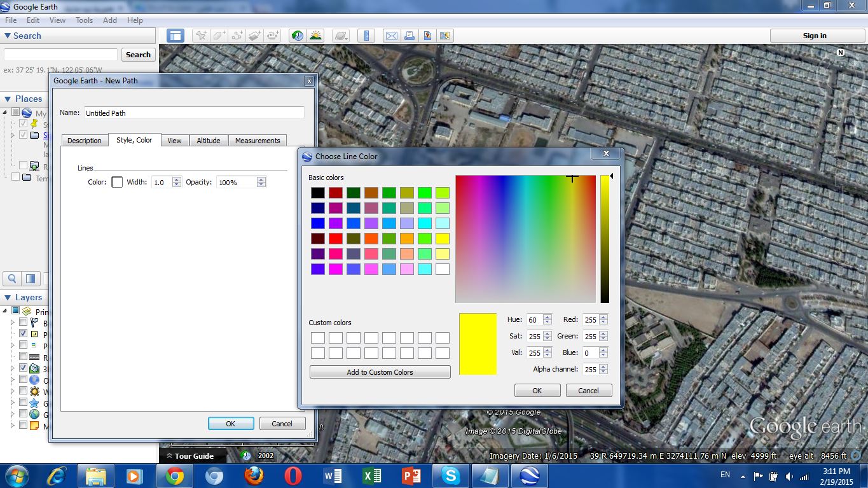Open Opera from the taskbar
Viewport: 868px width, 488px height.
click(x=293, y=476)
